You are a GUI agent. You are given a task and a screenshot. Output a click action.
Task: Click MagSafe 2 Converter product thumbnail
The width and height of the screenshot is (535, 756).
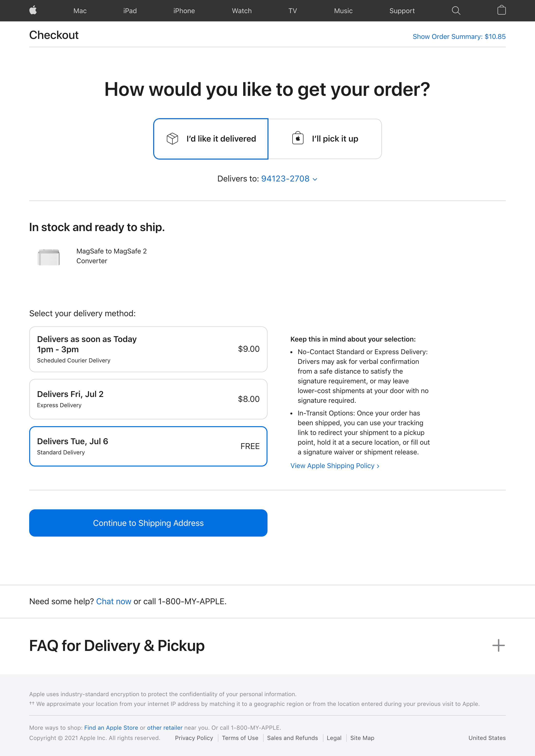tap(49, 257)
